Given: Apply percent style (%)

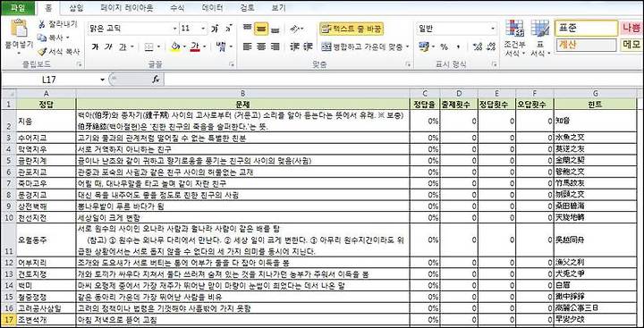Looking at the screenshot, I should pyautogui.click(x=444, y=46).
